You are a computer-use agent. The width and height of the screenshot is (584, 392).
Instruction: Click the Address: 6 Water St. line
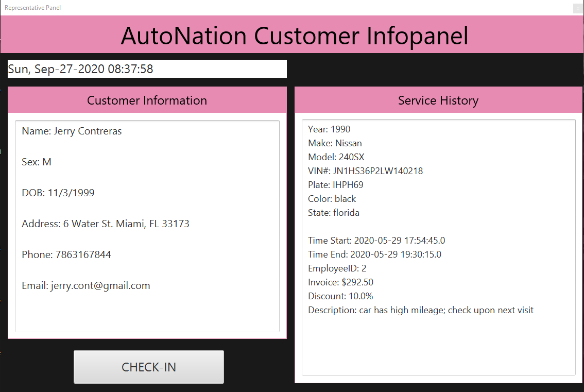(x=106, y=224)
